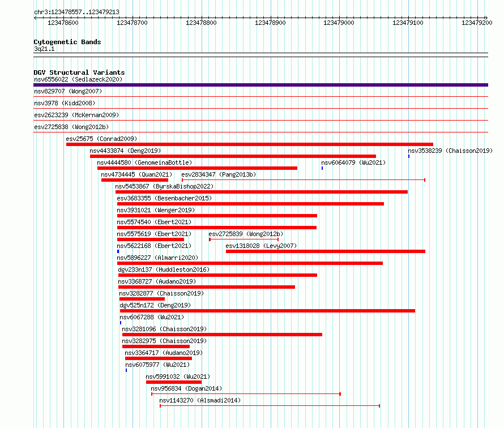
Task: Click nsv6067288 (Wu2021) label
Action: [152, 317]
